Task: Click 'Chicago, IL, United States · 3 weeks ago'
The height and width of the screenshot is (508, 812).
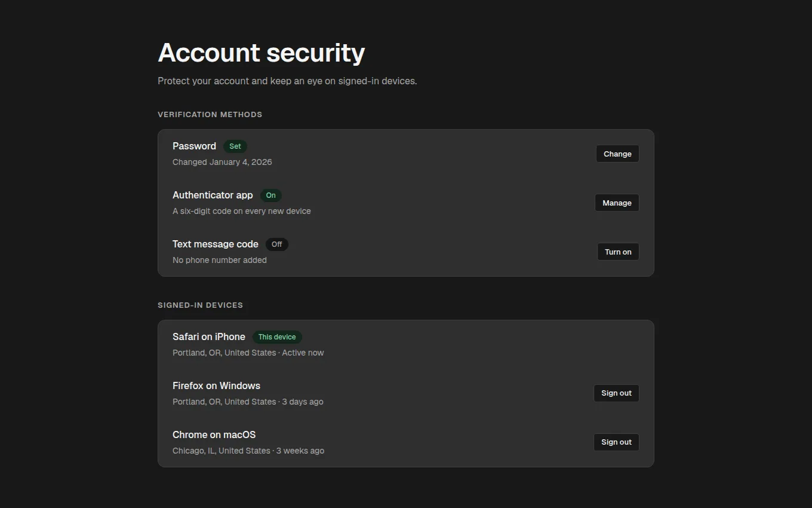Action: pyautogui.click(x=248, y=451)
